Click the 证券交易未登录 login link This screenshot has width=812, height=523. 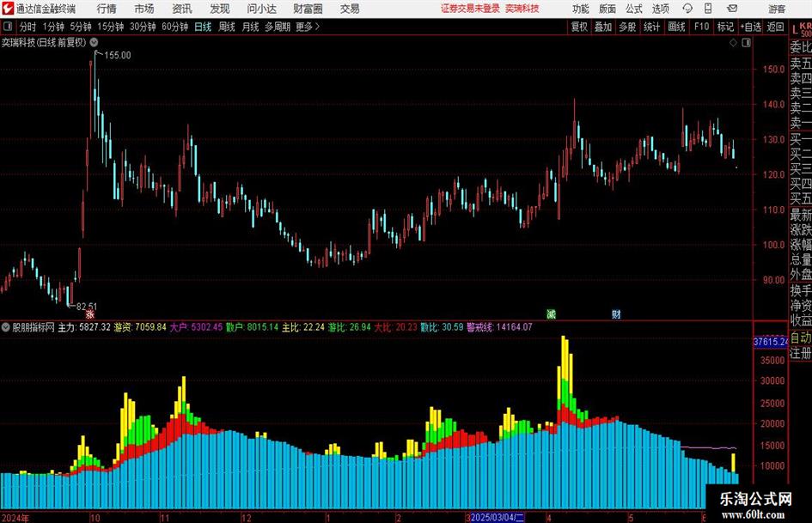[x=470, y=9]
